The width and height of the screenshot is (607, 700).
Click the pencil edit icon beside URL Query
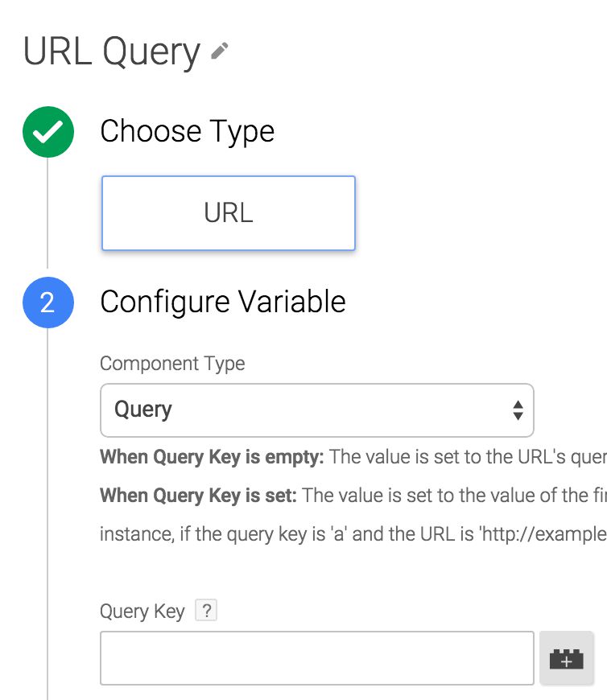click(x=219, y=51)
